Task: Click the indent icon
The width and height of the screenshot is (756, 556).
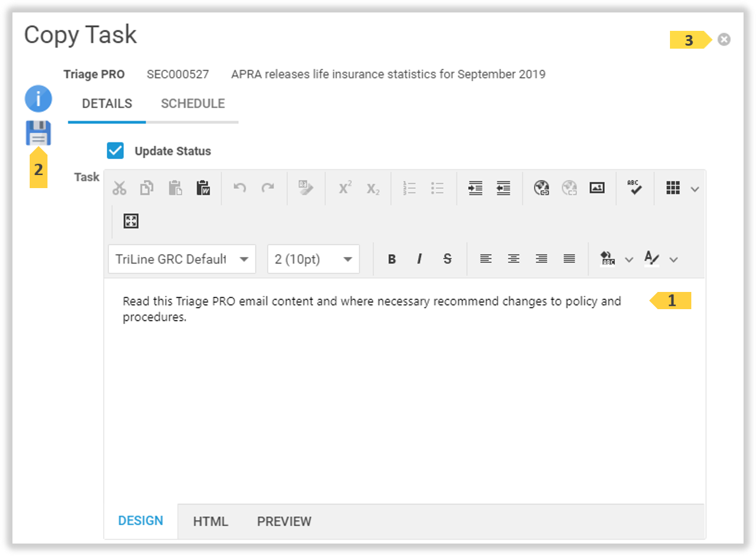Action: 475,188
